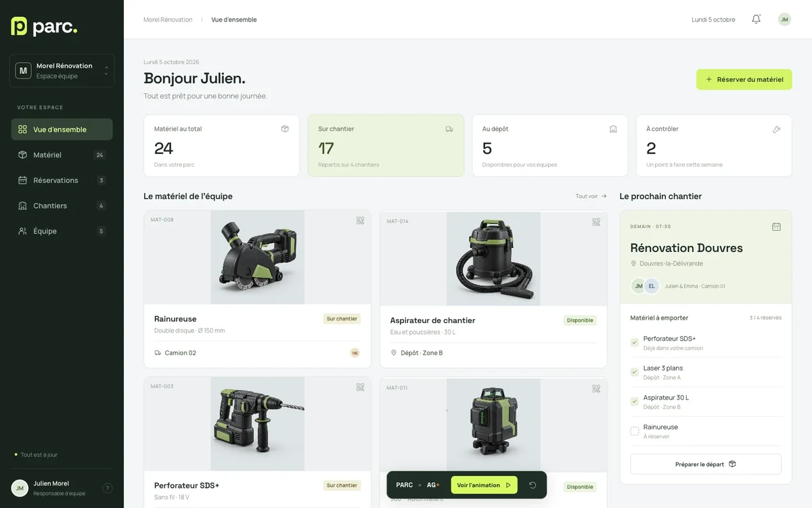This screenshot has height=508, width=812.
Task: Click the Réserver du matériel button
Action: pos(744,79)
